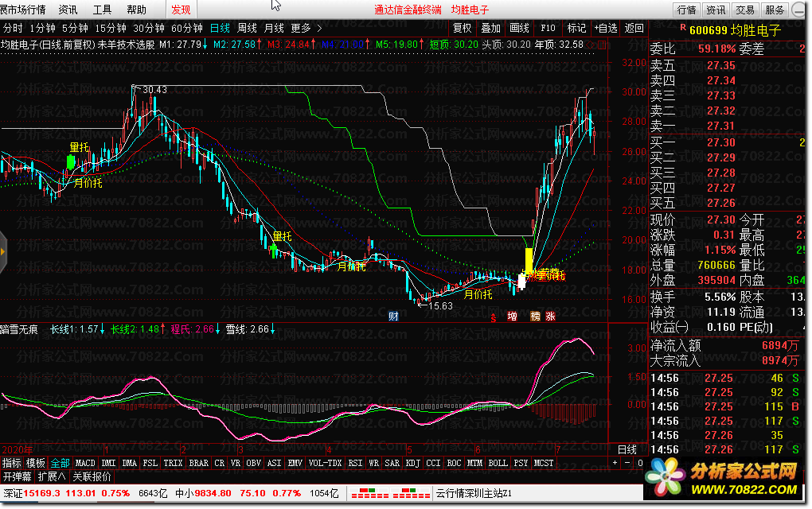The image size is (812, 509).
Task: Switch to 周线 weekly period
Action: point(247,28)
